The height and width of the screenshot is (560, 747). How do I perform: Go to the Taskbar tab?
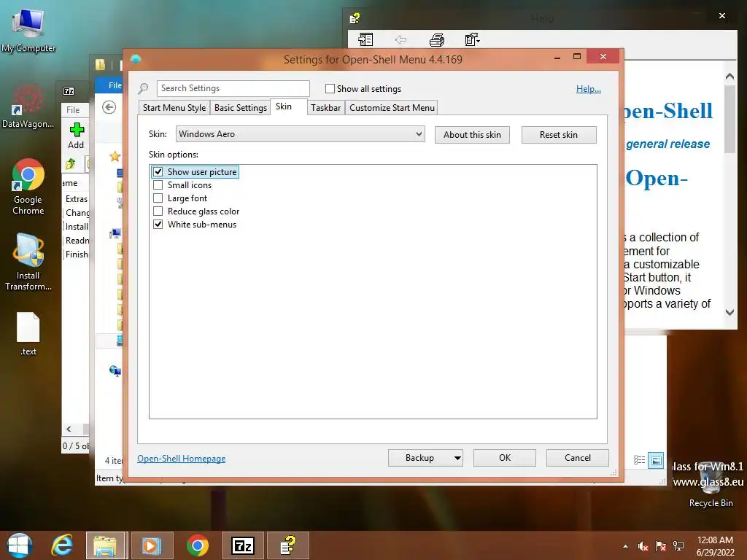coord(326,108)
